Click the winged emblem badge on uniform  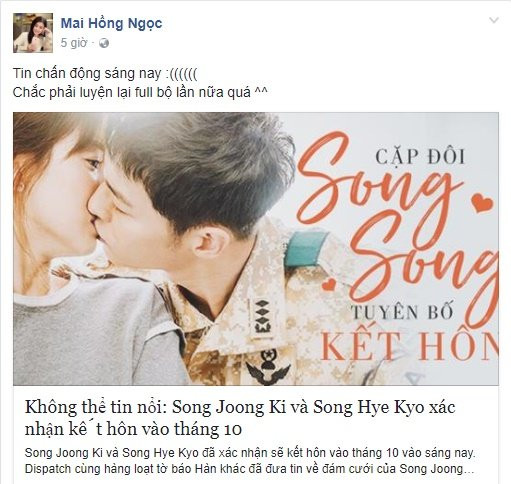click(268, 367)
